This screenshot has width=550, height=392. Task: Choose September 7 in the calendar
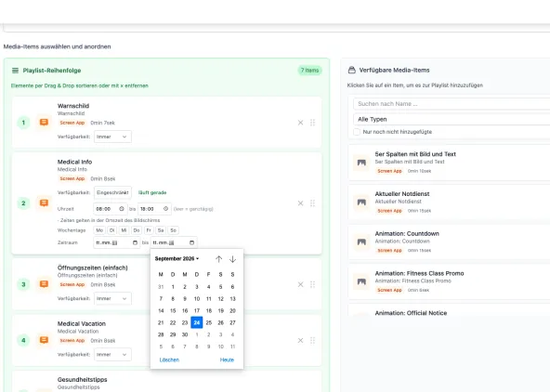tap(161, 299)
